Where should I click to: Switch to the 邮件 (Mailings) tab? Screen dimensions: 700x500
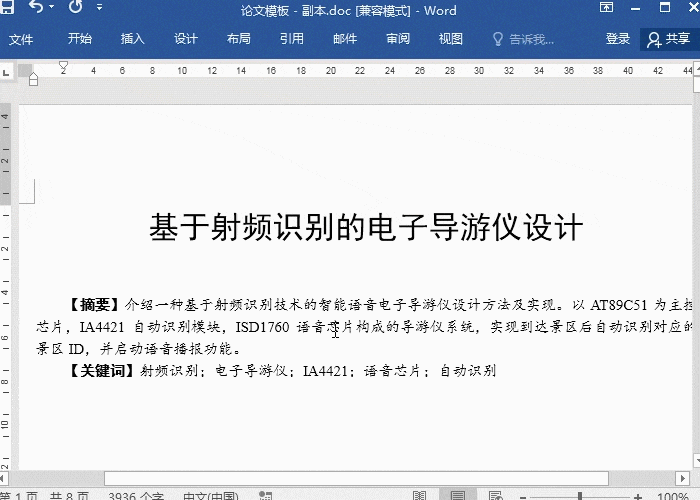click(x=345, y=39)
